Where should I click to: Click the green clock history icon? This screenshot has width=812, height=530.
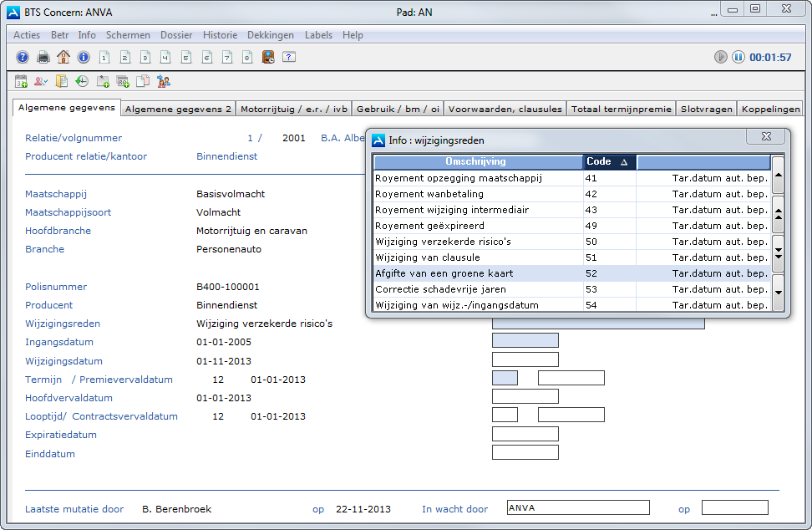pos(82,81)
